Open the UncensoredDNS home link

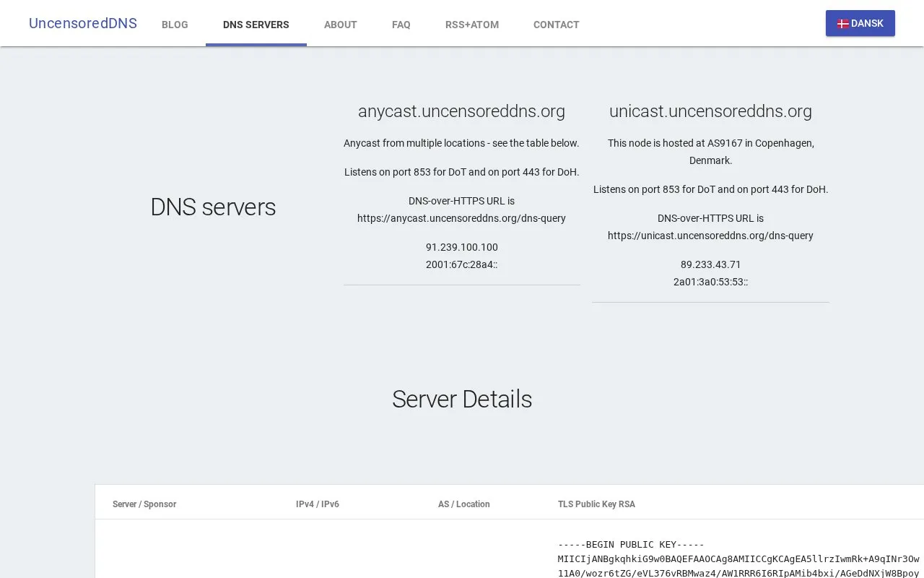83,23
